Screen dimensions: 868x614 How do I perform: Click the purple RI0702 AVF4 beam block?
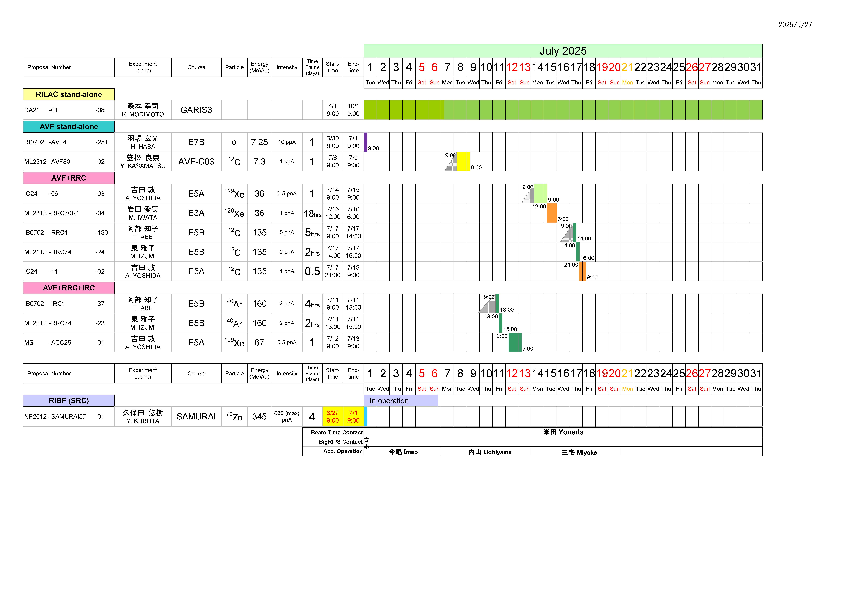pos(366,142)
